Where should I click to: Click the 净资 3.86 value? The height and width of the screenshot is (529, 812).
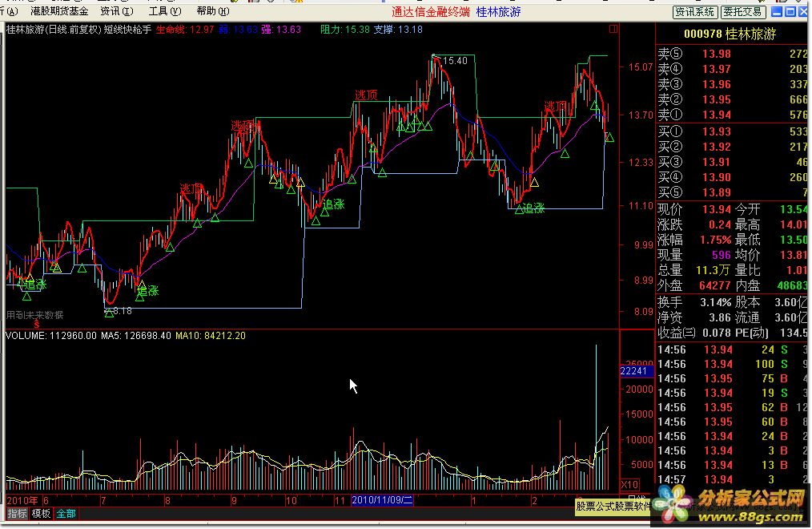719,317
